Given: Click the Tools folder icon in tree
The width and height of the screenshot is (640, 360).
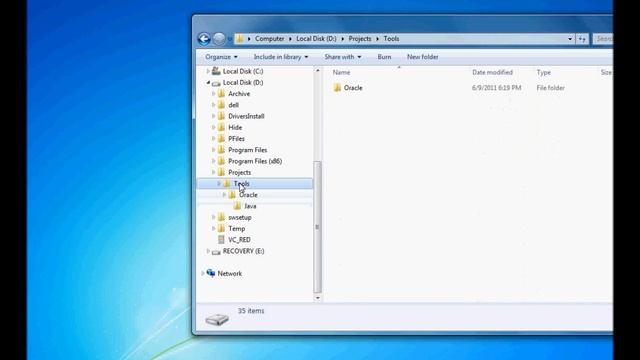Looking at the screenshot, I should tap(227, 183).
